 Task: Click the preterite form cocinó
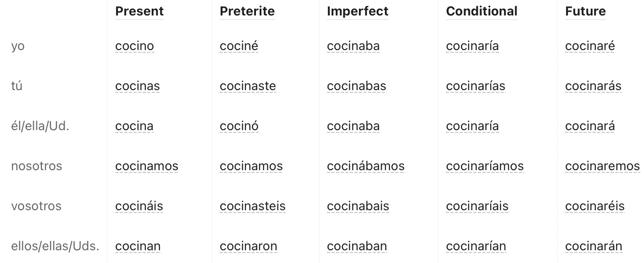(x=239, y=126)
